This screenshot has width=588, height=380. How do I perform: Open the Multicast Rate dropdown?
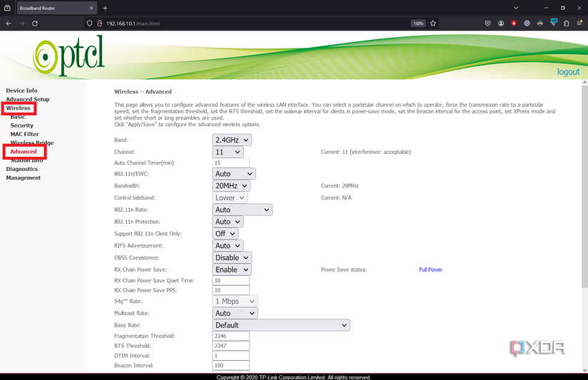click(x=235, y=313)
